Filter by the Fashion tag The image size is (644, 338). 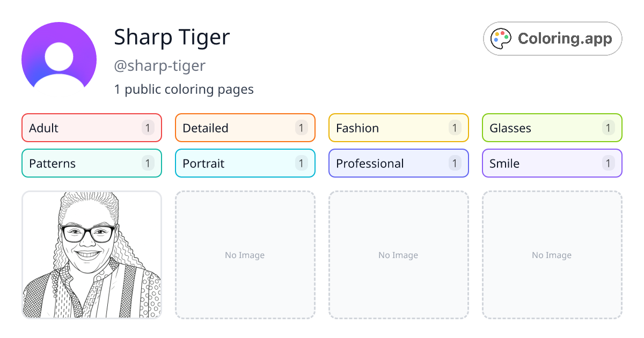coord(398,128)
